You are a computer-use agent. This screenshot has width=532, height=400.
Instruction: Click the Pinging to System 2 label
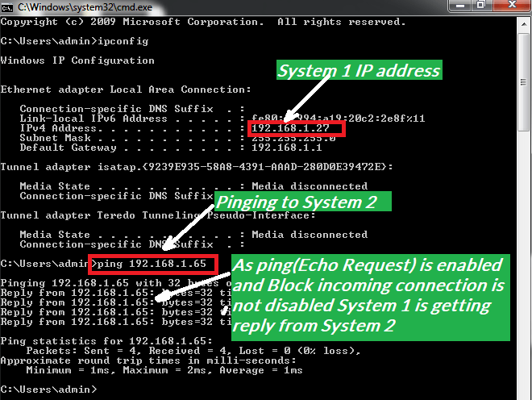click(x=302, y=202)
